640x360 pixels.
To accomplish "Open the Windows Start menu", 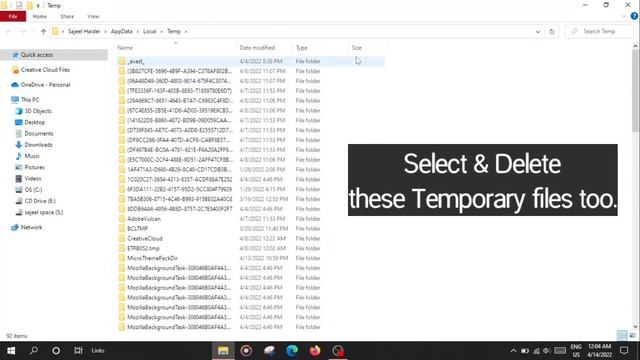I will 11,351.
